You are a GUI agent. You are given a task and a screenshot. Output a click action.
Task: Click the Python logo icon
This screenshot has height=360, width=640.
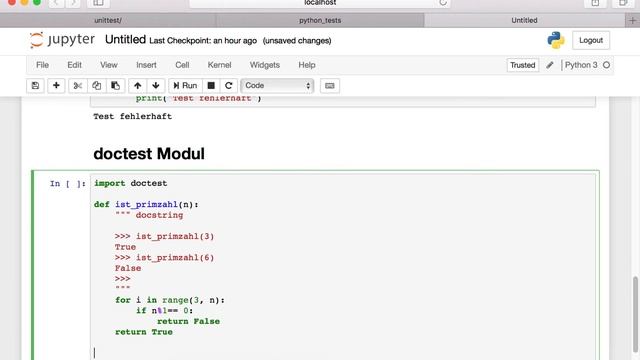[x=556, y=40]
